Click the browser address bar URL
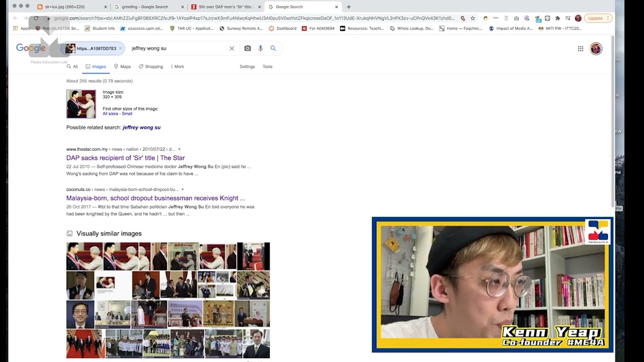 254,18
